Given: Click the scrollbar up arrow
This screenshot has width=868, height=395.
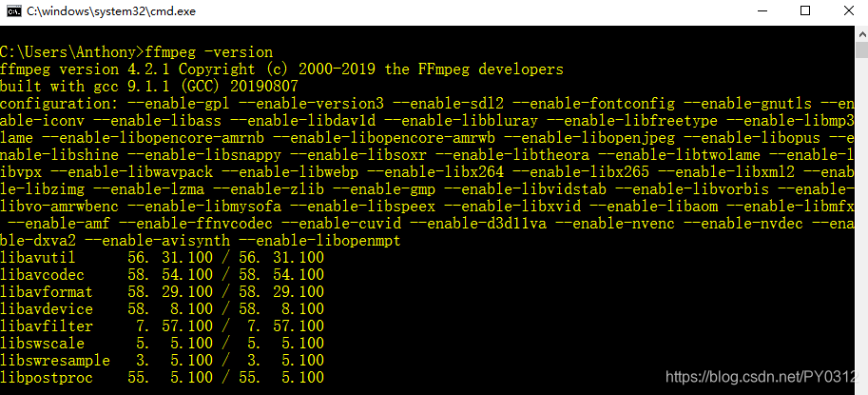Looking at the screenshot, I should click(x=862, y=33).
